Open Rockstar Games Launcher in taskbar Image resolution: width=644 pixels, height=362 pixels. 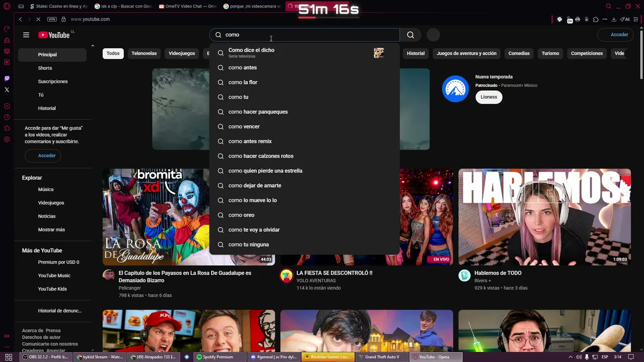point(328,357)
